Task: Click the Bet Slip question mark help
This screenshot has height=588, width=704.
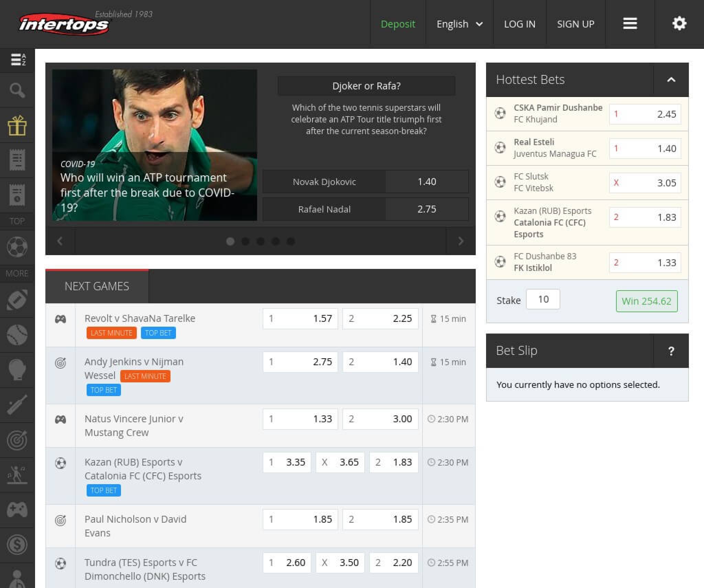Action: 671,351
